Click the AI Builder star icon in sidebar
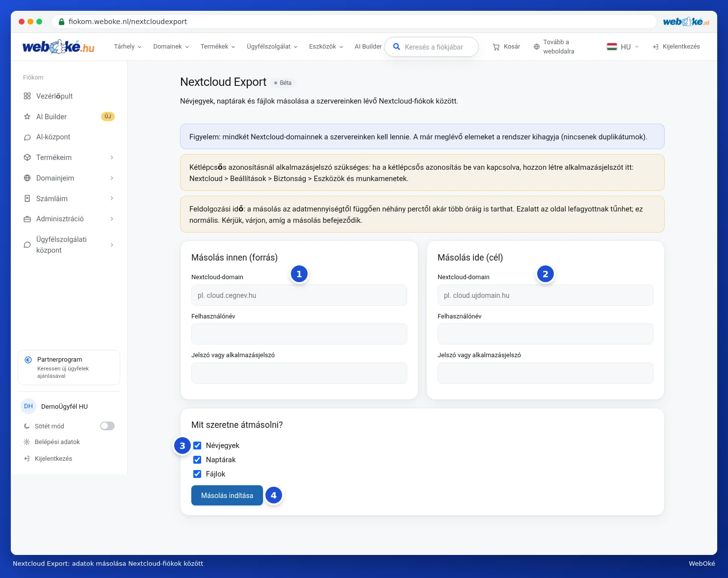The image size is (728, 578). pyautogui.click(x=27, y=117)
